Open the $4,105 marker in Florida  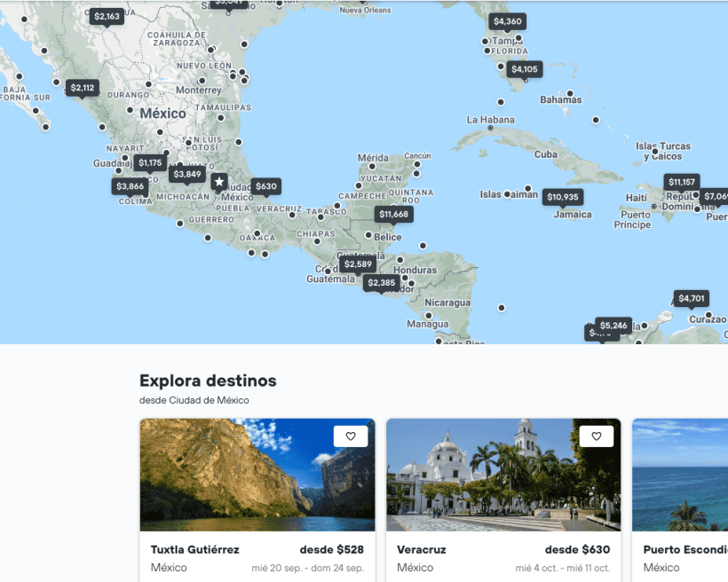(x=525, y=69)
